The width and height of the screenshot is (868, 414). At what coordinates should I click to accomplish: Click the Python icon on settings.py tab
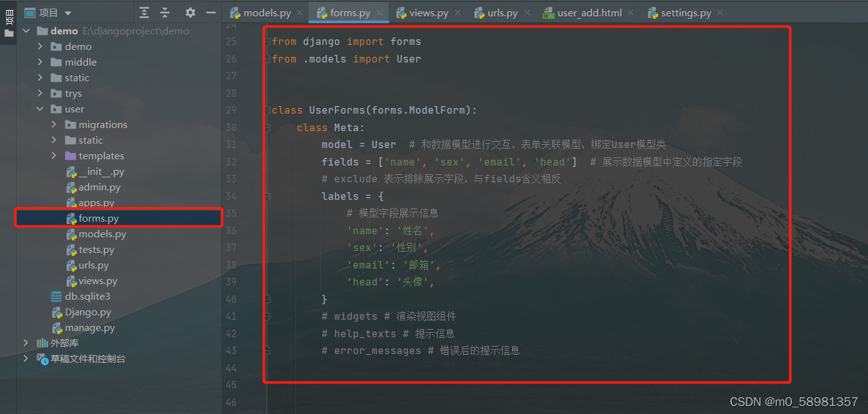pyautogui.click(x=653, y=12)
